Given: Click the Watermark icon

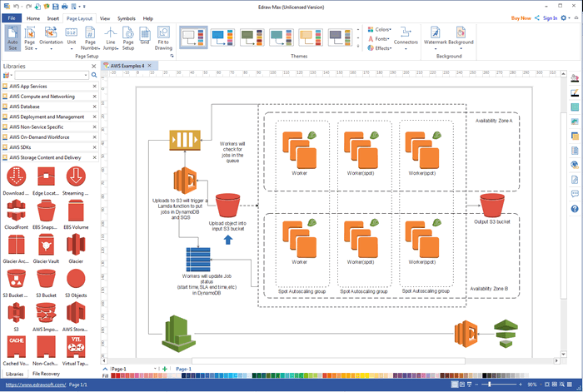Looking at the screenshot, I should (x=436, y=36).
